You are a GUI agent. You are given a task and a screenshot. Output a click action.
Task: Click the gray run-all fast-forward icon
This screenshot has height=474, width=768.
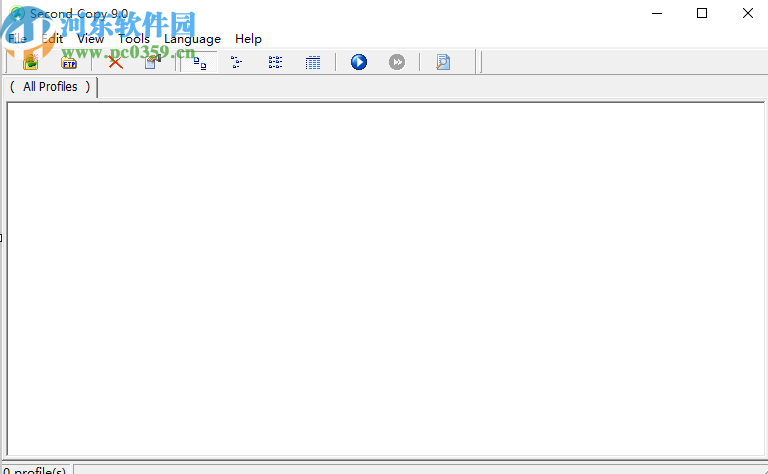[x=397, y=62]
